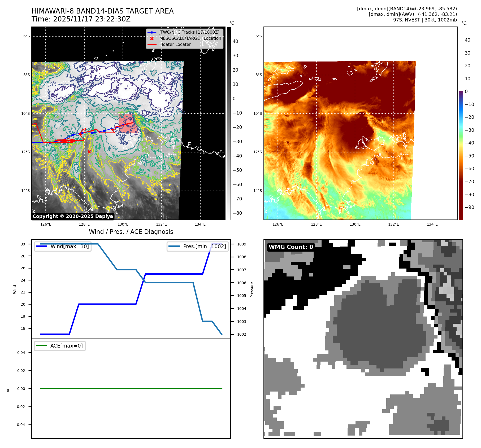Click the Pres.[min=1002] legend line sample

pyautogui.click(x=174, y=246)
